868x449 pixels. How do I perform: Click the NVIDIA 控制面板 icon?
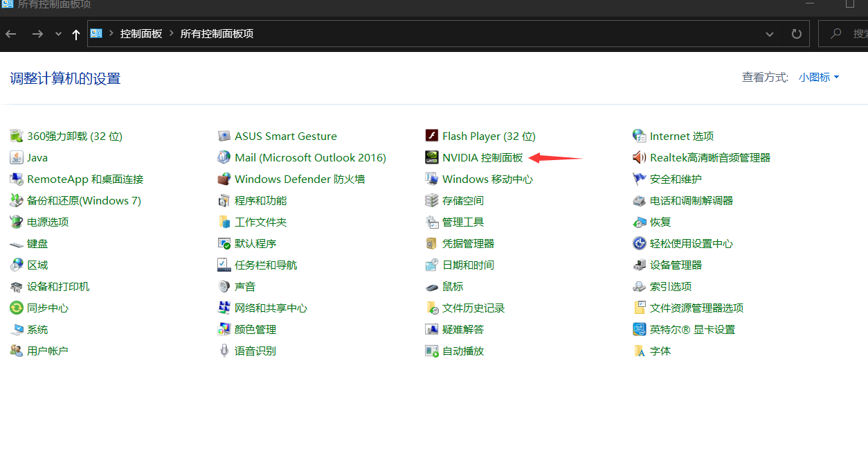click(432, 157)
